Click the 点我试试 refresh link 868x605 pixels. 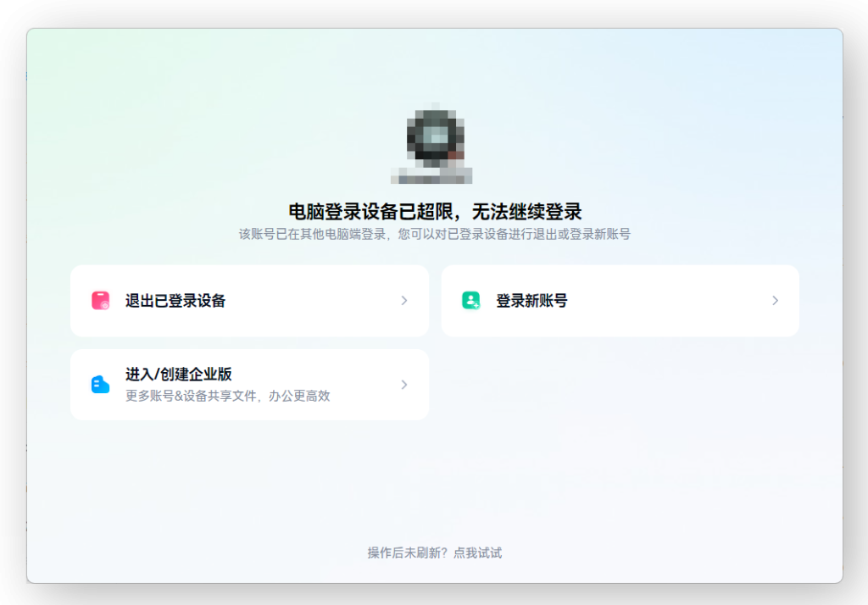click(478, 553)
